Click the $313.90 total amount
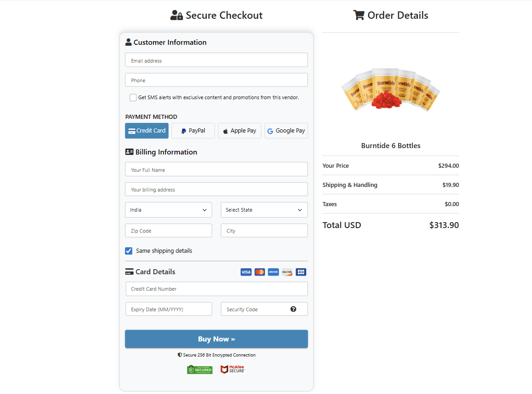 click(x=444, y=225)
